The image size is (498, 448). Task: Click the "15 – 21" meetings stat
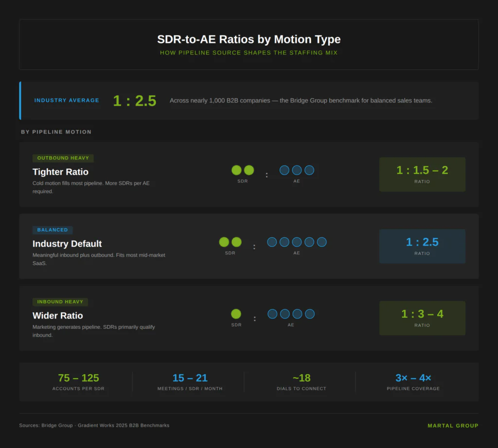click(190, 378)
